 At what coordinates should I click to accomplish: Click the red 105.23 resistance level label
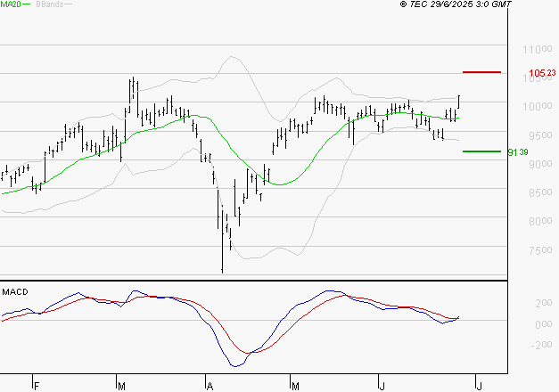(x=542, y=73)
